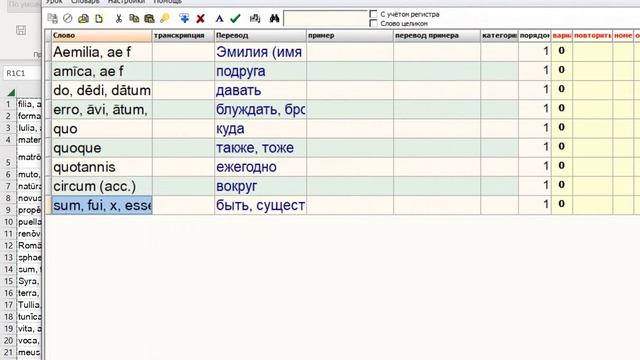640x360 pixels.
Task: Click the binoculars search icon
Action: pos(274,18)
